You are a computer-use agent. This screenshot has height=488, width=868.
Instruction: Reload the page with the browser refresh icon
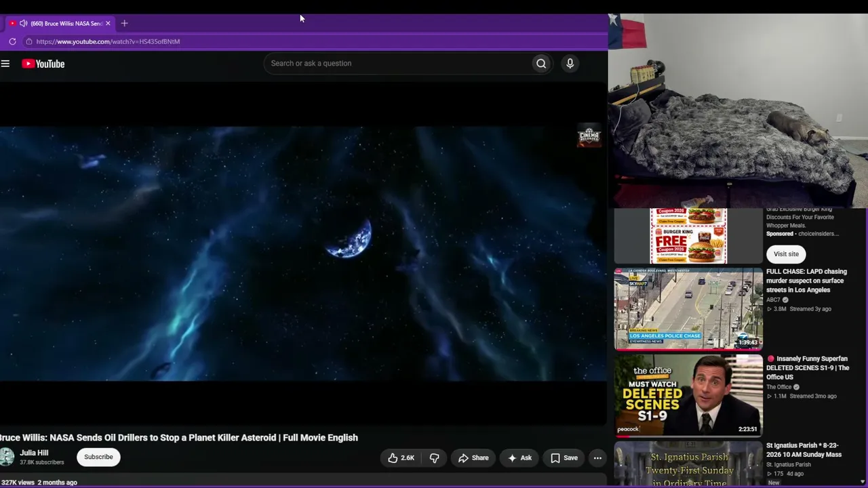12,41
